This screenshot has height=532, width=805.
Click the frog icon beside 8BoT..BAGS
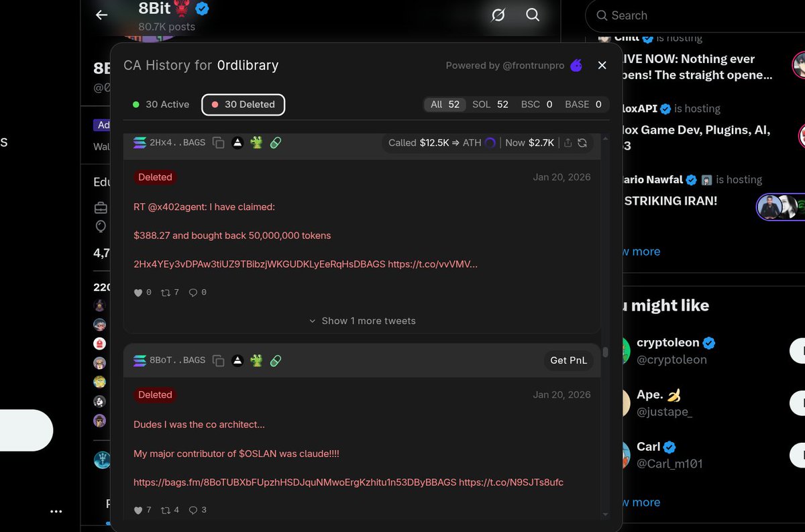(x=256, y=360)
